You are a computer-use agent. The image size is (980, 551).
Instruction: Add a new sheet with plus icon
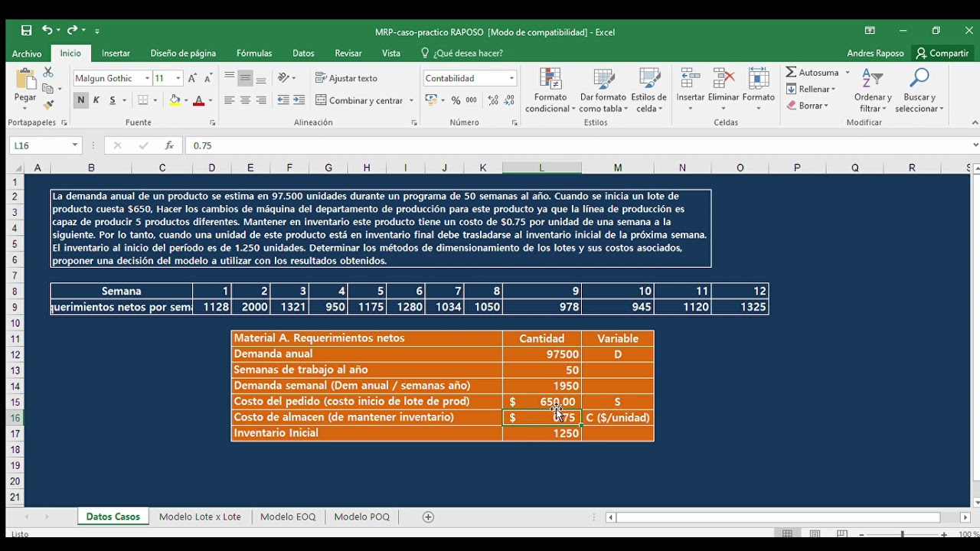(x=429, y=517)
